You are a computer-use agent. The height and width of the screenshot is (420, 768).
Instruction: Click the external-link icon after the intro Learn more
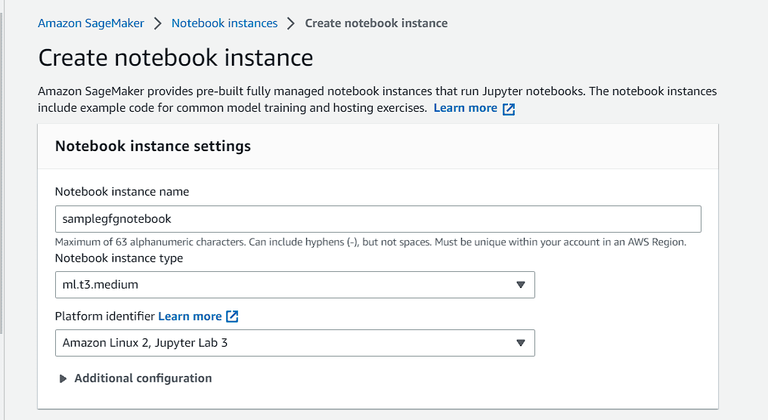click(x=509, y=109)
